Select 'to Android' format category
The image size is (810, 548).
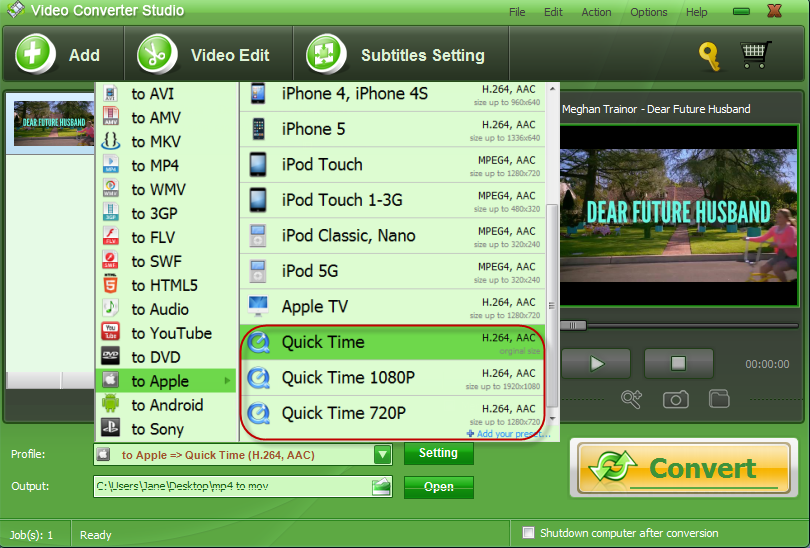click(166, 405)
